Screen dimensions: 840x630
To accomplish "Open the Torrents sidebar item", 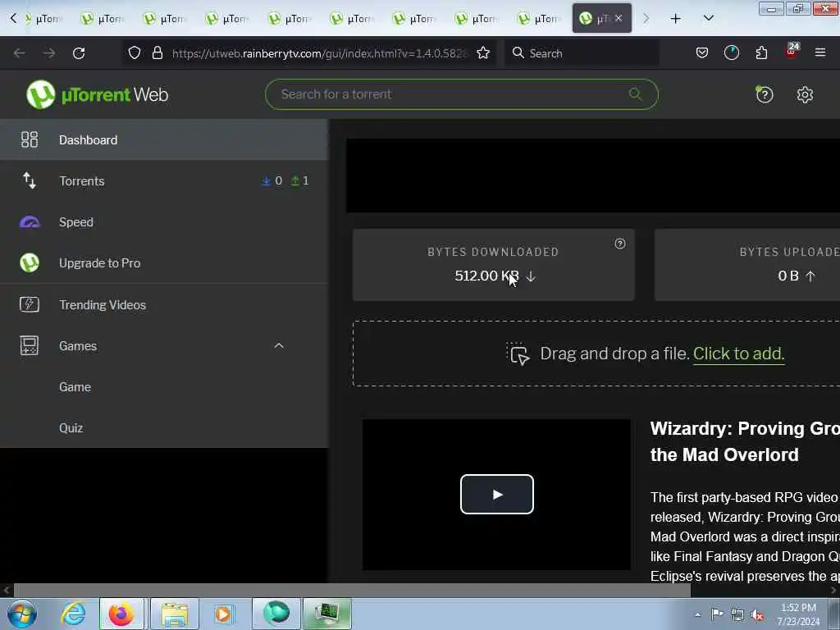I will point(164,181).
